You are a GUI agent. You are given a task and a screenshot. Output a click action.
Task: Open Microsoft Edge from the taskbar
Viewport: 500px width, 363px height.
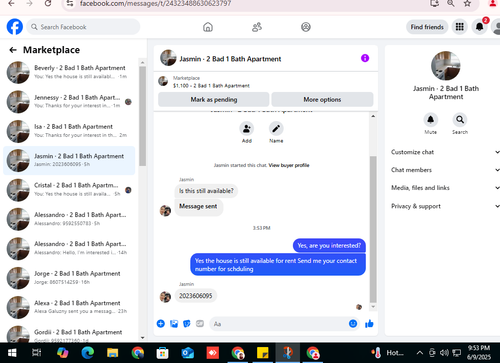point(88,353)
